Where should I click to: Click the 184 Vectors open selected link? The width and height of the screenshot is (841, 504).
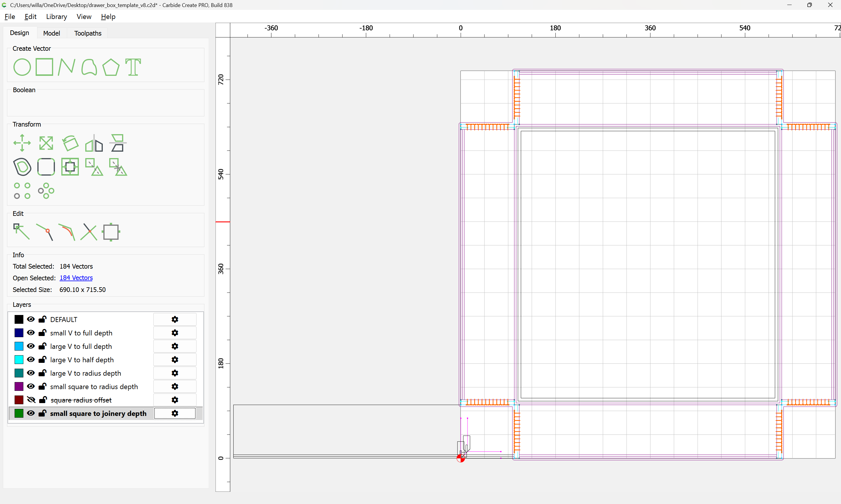click(76, 278)
